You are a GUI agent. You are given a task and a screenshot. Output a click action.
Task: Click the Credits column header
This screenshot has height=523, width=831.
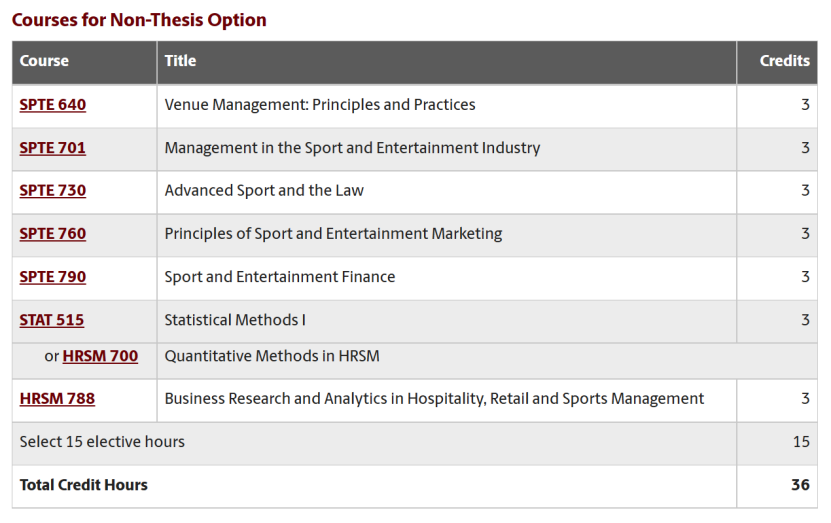click(x=784, y=61)
